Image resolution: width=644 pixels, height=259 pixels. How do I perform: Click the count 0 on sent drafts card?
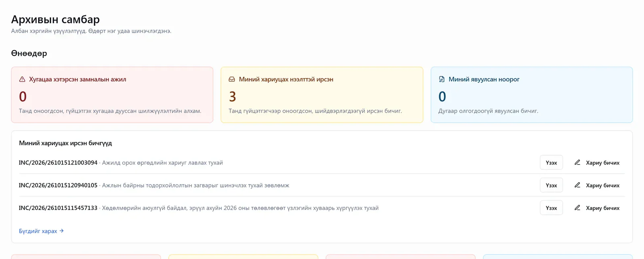coord(442,97)
